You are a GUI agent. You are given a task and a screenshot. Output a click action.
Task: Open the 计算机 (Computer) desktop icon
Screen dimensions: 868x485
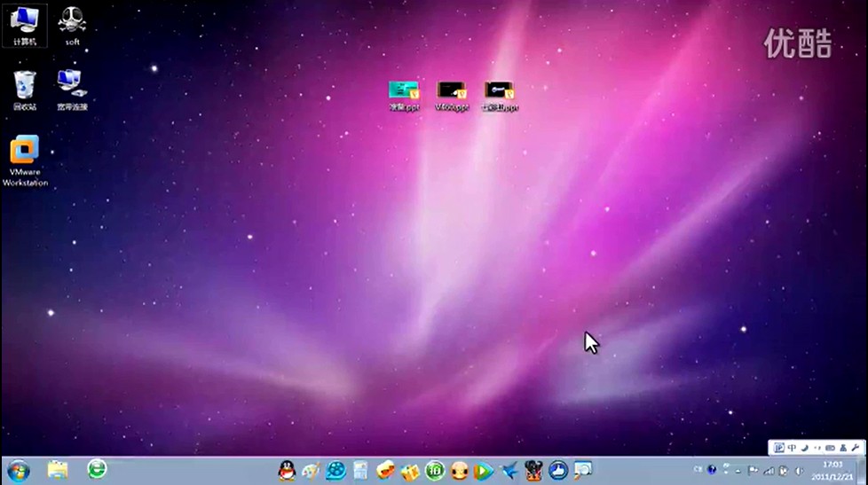24,26
